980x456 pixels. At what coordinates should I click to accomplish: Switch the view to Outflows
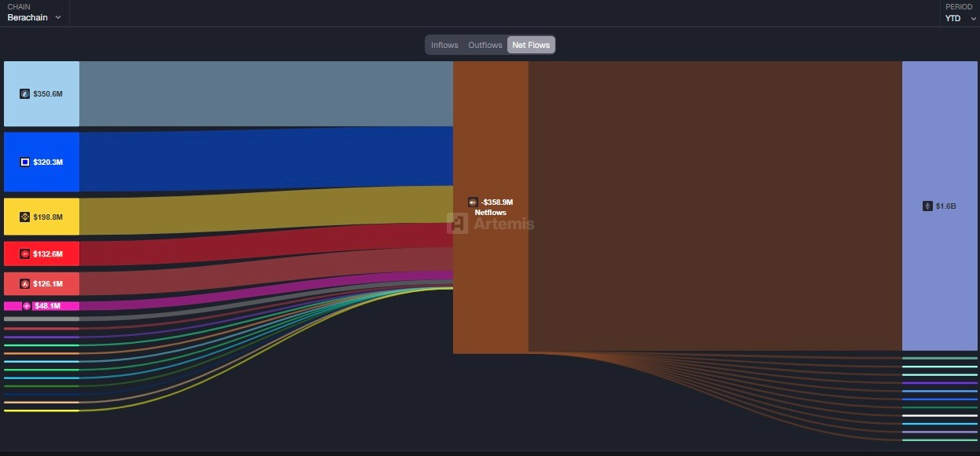pyautogui.click(x=485, y=46)
